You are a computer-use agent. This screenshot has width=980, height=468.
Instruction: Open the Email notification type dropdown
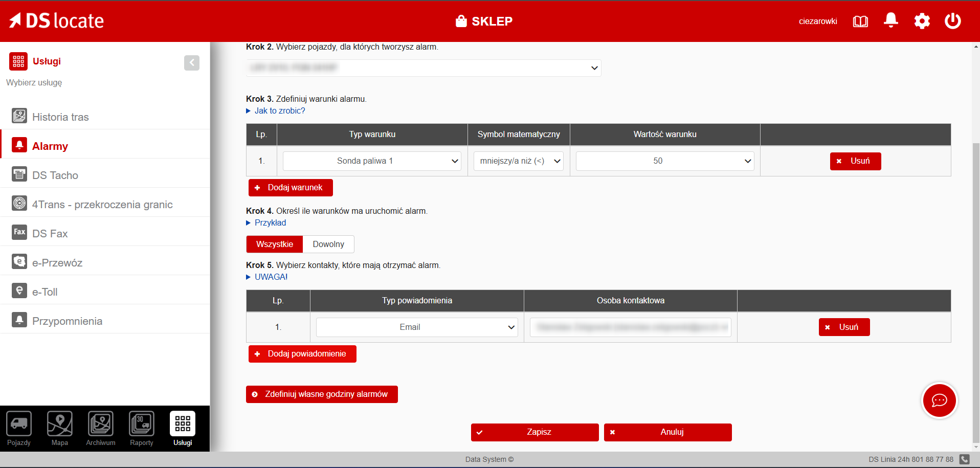pos(417,327)
